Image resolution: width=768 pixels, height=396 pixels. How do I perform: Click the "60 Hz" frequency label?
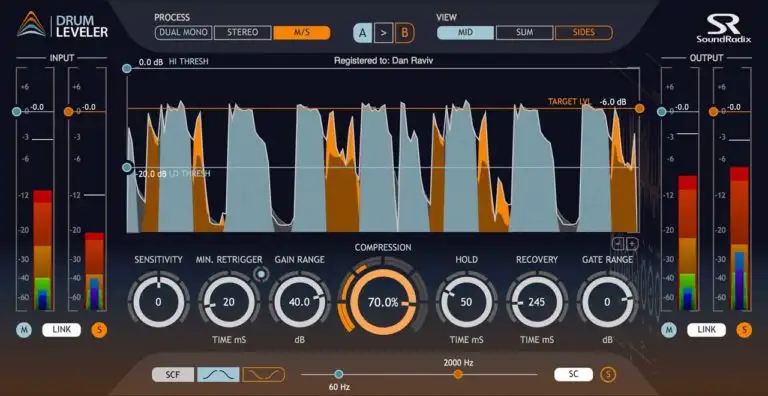(x=339, y=387)
